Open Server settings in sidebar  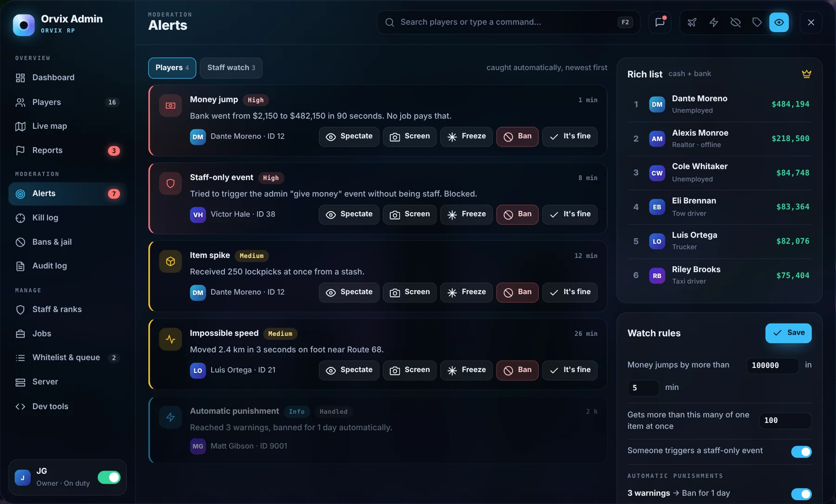tap(67, 382)
